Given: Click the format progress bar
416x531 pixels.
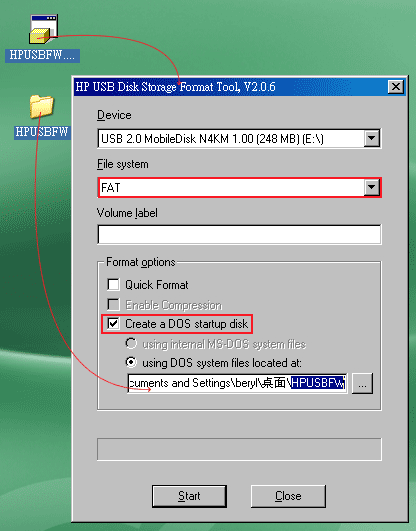Looking at the screenshot, I should (x=239, y=449).
